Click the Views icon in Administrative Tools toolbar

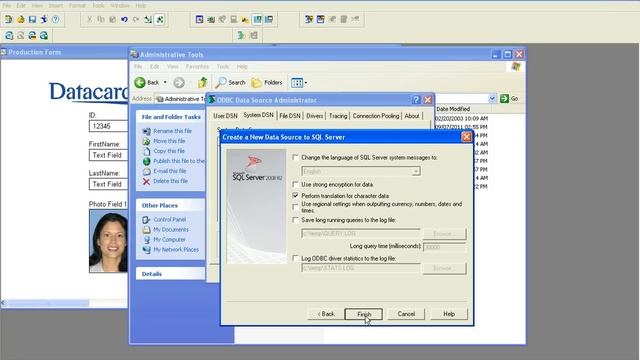pyautogui.click(x=297, y=83)
